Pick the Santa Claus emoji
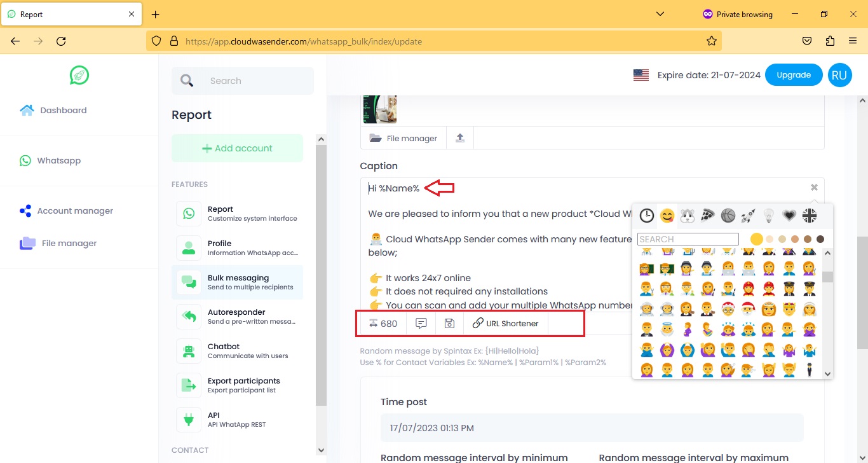This screenshot has width=868, height=463. [x=748, y=309]
